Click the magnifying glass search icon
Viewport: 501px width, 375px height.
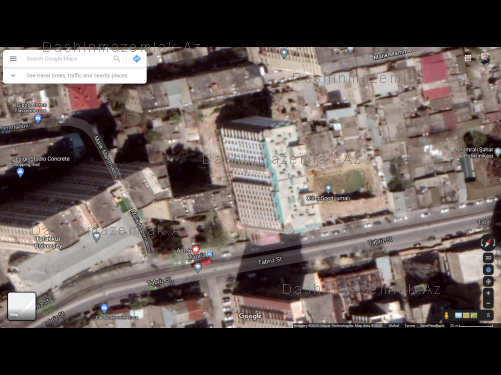(x=117, y=59)
